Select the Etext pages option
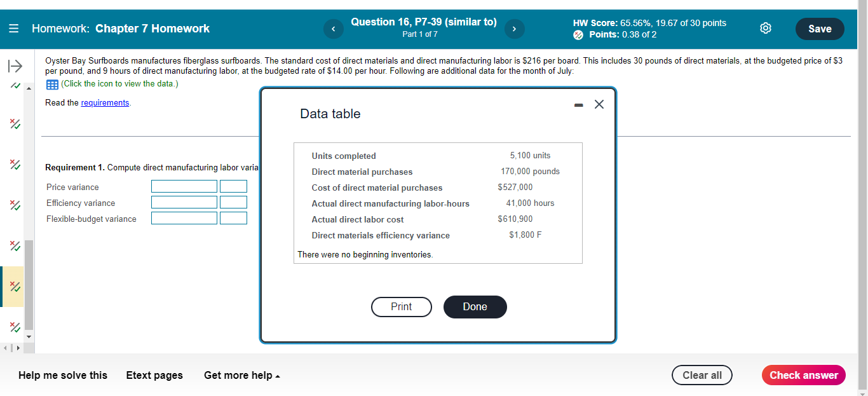The image size is (868, 396). (x=154, y=375)
